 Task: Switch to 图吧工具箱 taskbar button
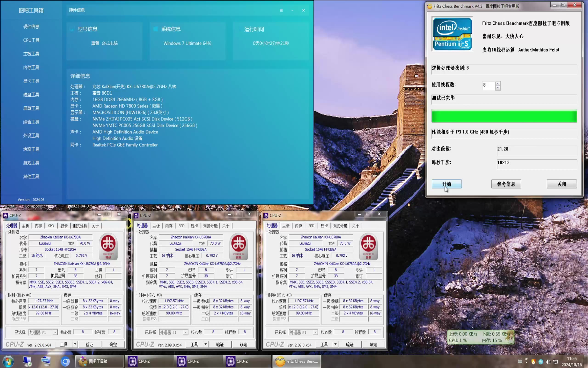coord(100,361)
